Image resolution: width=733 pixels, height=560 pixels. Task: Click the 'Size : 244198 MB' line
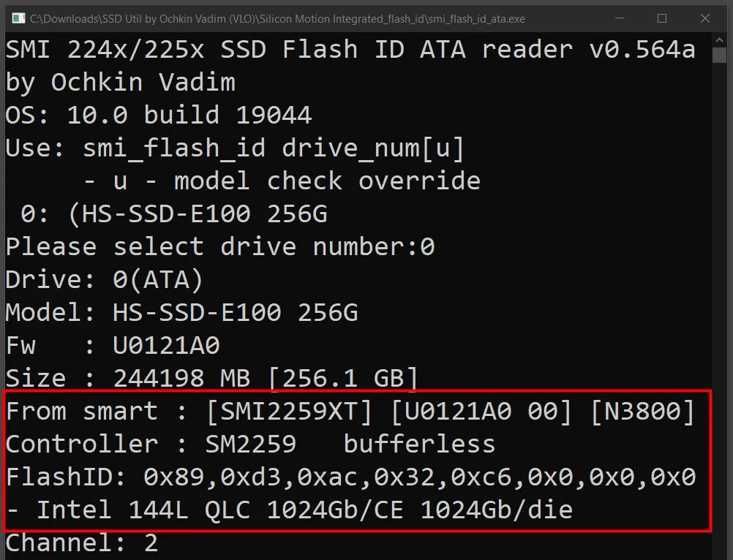click(212, 378)
